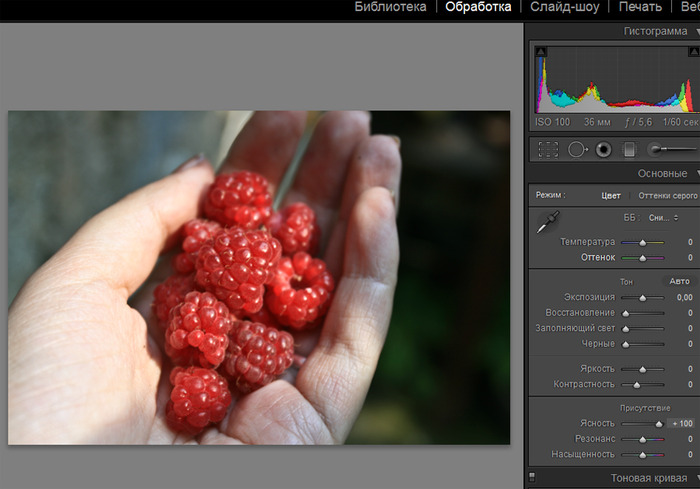Viewport: 700px width, 489px height.
Task: Adjust the Ясность slider handle
Action: [x=659, y=424]
